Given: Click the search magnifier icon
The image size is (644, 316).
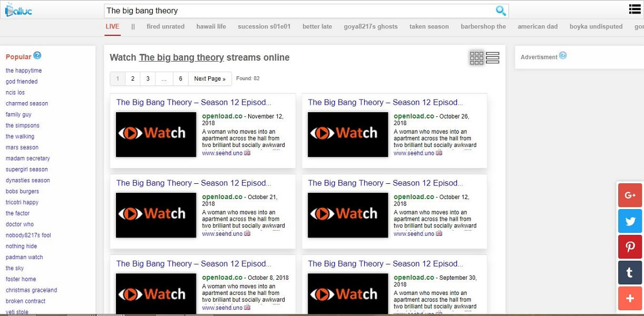Looking at the screenshot, I should coord(501,11).
